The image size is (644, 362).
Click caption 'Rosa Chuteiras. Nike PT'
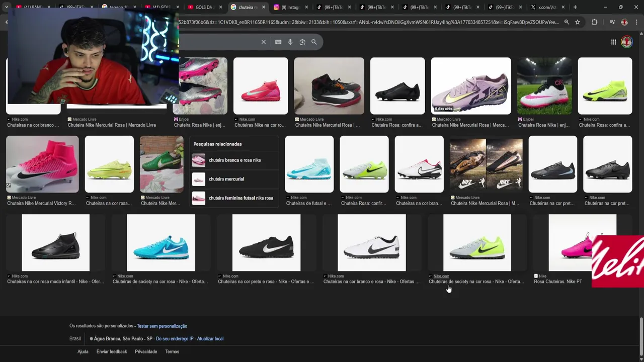558,282
